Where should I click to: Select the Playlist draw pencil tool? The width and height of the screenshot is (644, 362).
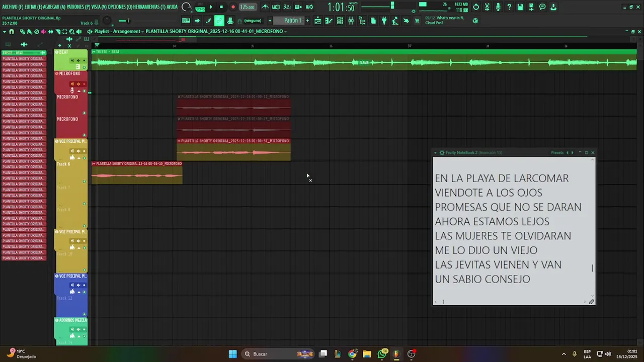point(22,32)
